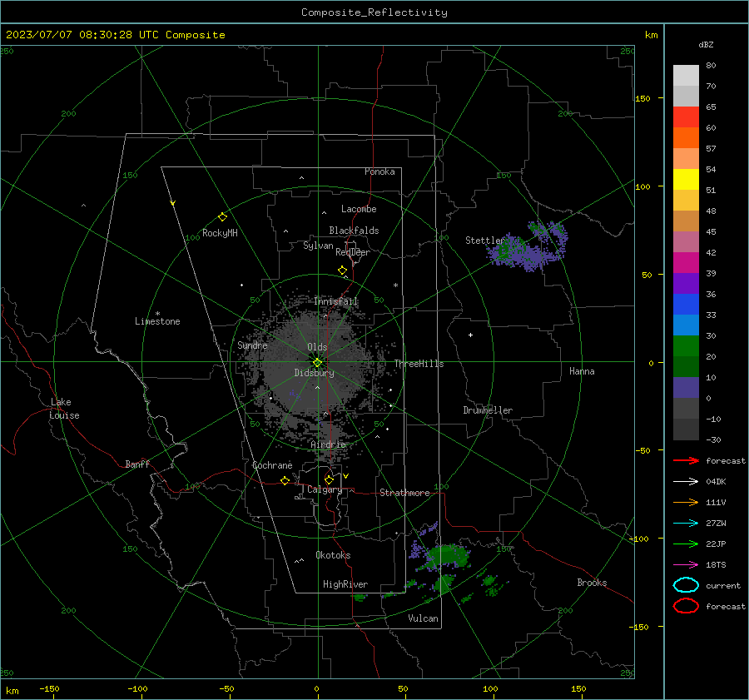749x700 pixels.
Task: Pick the light gray 70-80 dBZ swatch
Action: [686, 76]
